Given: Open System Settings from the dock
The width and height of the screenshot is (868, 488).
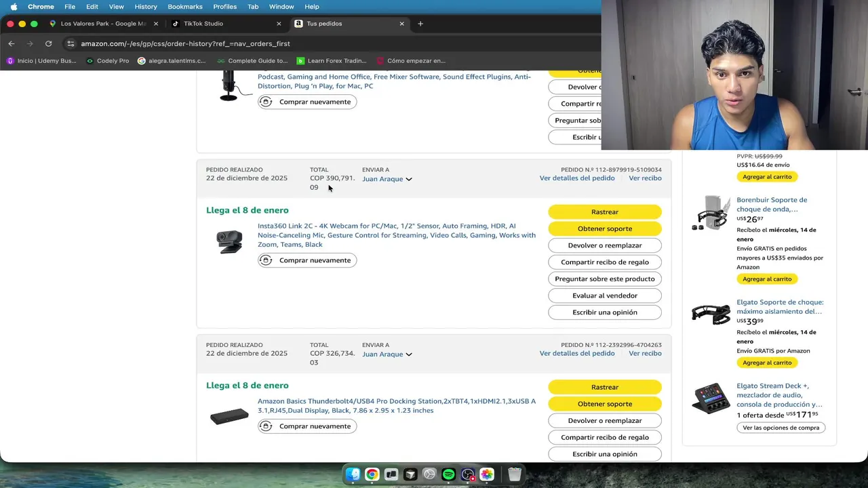Looking at the screenshot, I should coord(429,474).
